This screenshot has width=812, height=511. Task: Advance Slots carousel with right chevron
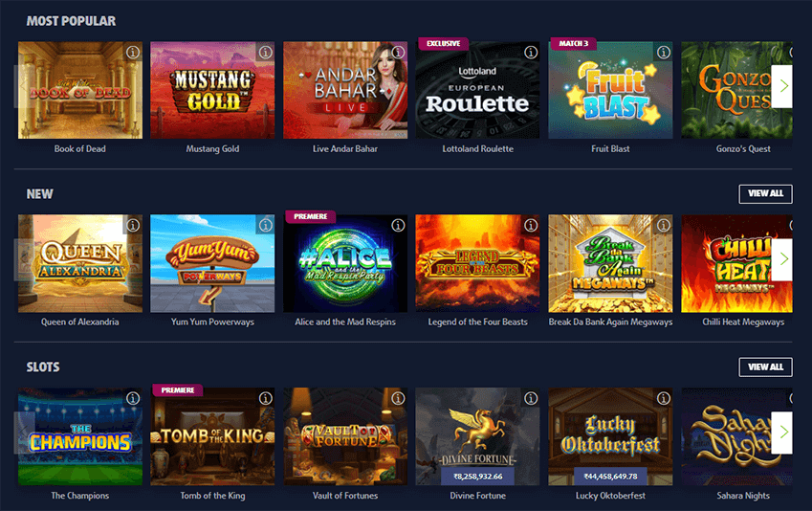pos(782,433)
